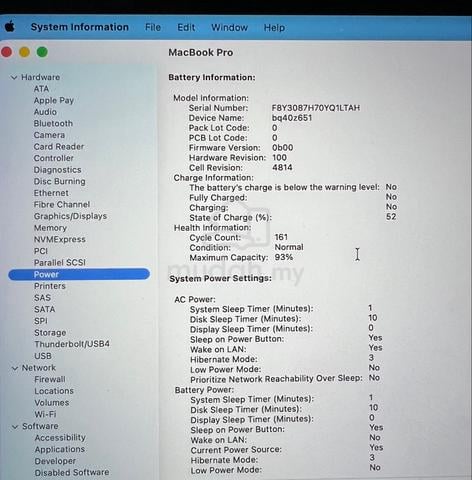Click Prioritize Network Reachability Over Sleep label

(x=276, y=379)
